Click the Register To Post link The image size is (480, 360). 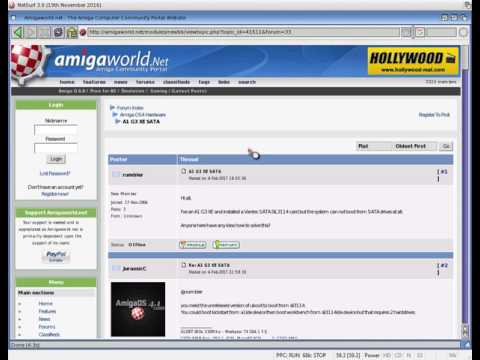pos(434,115)
